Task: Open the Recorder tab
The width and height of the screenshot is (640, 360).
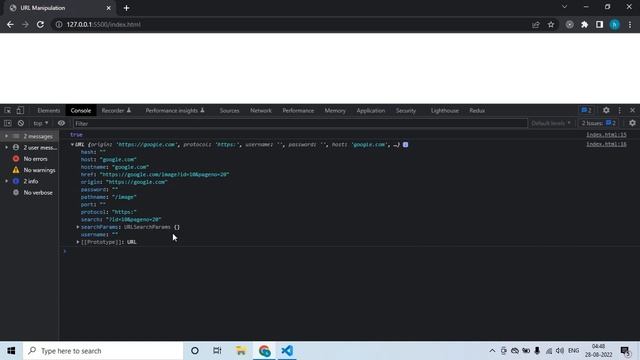Action: click(116, 111)
